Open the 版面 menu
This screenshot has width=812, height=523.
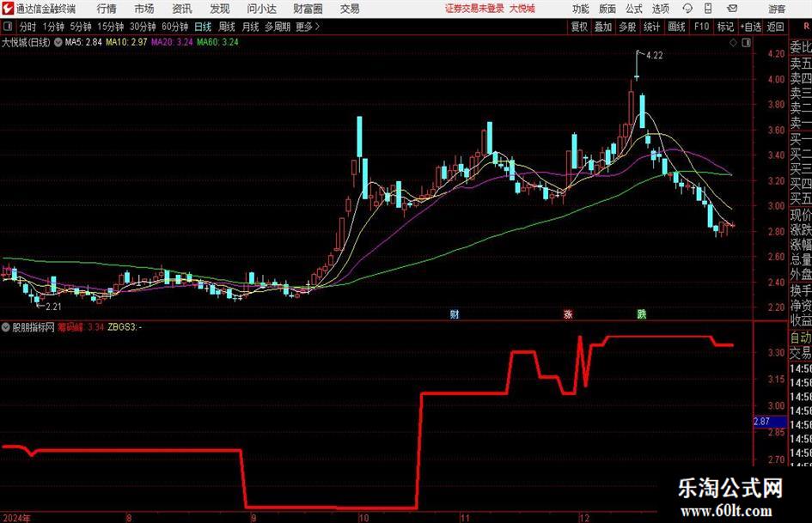[607, 9]
